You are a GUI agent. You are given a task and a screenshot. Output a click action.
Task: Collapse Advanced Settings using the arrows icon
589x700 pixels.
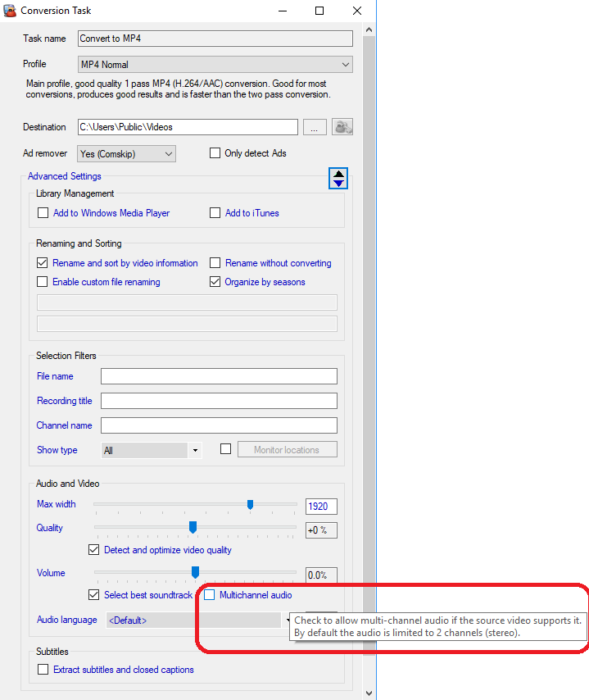pos(338,178)
